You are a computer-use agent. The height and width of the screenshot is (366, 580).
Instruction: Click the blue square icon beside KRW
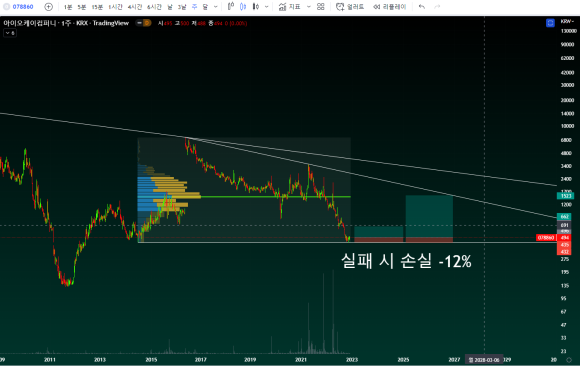[x=550, y=23]
